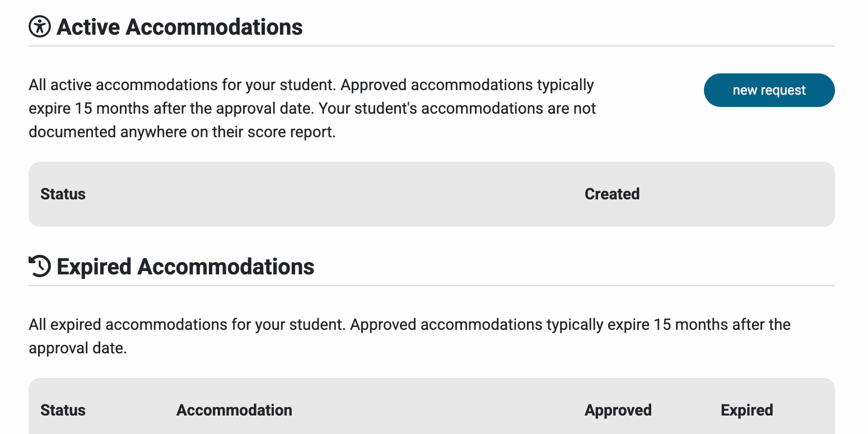The height and width of the screenshot is (434, 868).
Task: Click the divider line under Active Accommodations heading
Action: (x=431, y=46)
